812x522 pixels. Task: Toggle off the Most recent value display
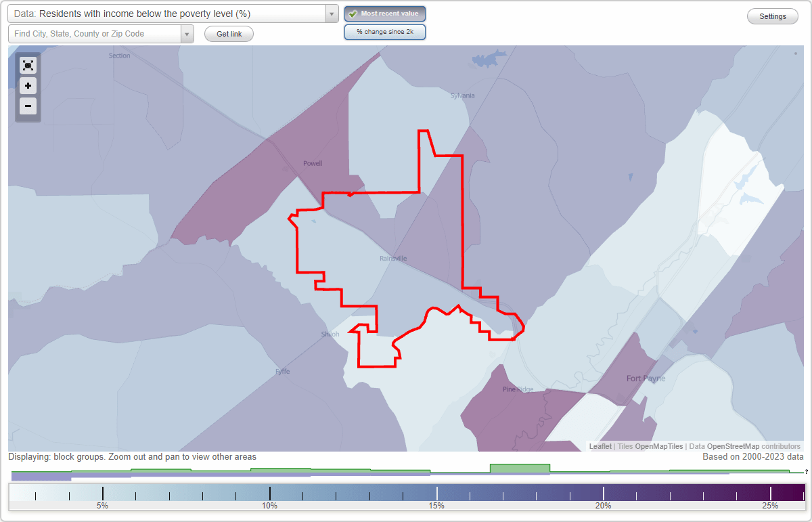point(385,13)
